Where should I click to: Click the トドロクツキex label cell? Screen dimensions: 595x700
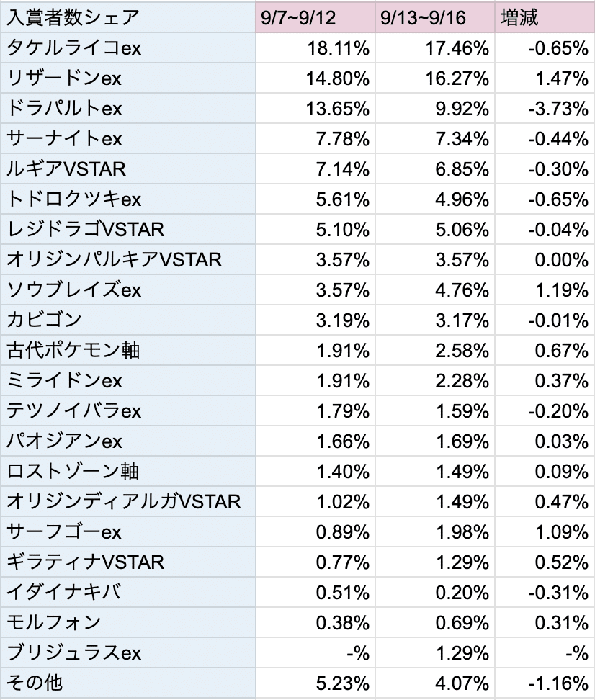click(128, 199)
